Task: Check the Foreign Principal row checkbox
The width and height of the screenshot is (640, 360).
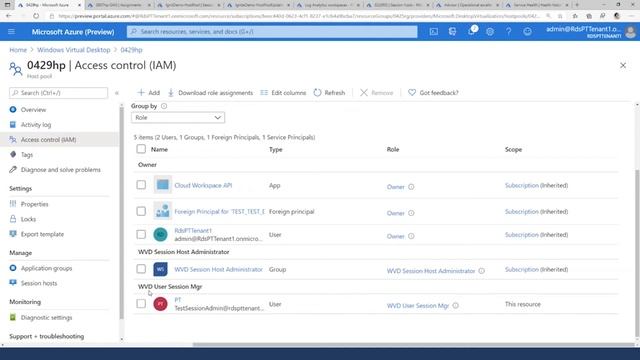Action: (x=141, y=211)
